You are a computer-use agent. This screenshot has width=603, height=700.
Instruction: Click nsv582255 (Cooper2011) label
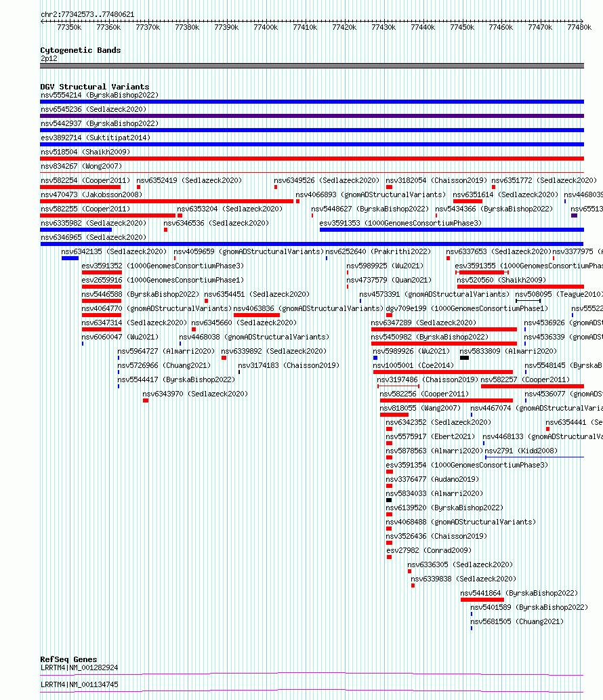pyautogui.click(x=85, y=209)
